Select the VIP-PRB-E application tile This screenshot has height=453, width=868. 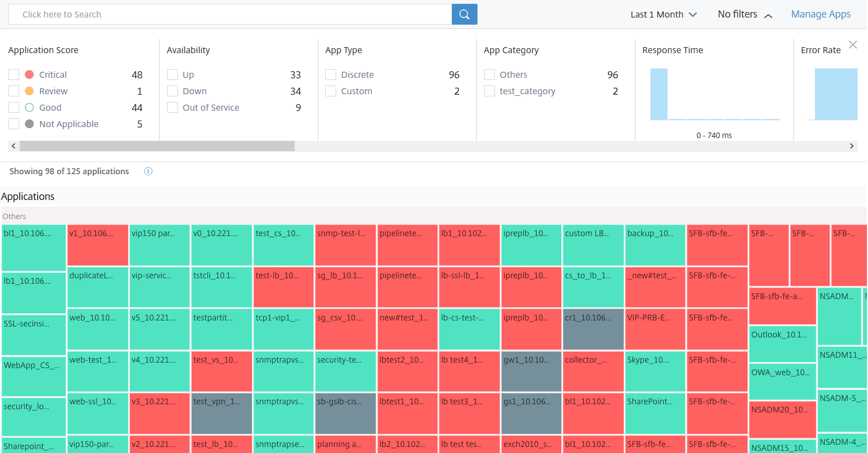(x=655, y=329)
